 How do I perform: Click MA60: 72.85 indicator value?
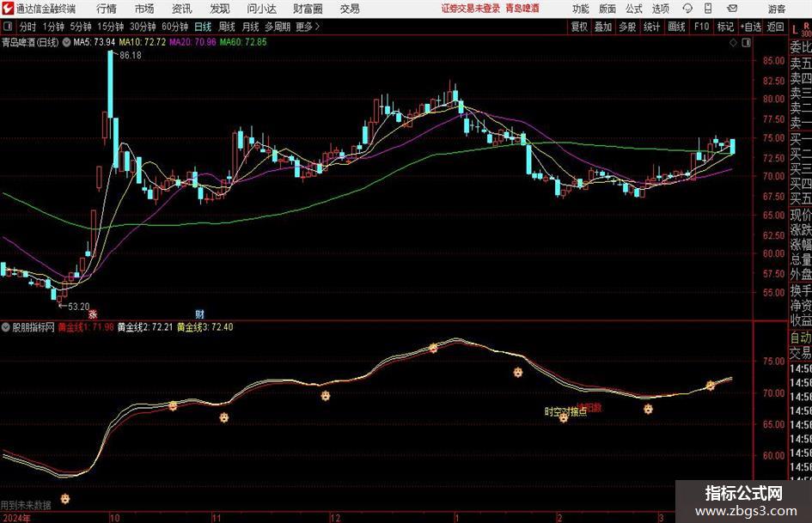click(243, 42)
